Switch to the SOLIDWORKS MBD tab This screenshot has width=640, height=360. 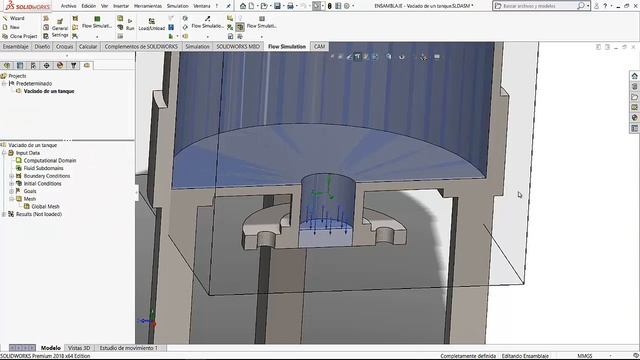[x=238, y=47]
